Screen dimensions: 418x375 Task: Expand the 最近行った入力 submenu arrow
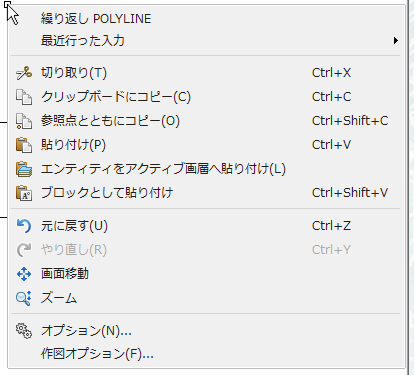tap(396, 41)
